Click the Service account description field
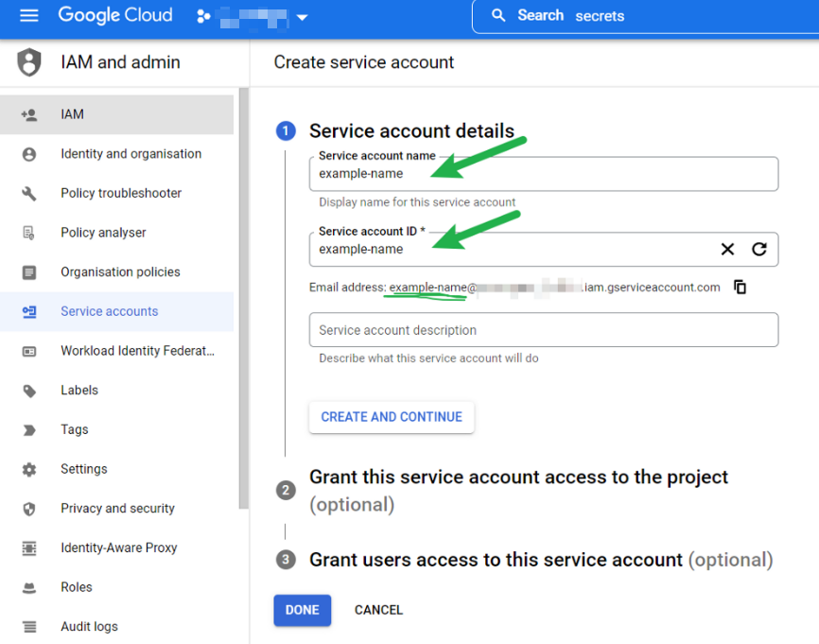Image resolution: width=819 pixels, height=644 pixels. pos(543,330)
